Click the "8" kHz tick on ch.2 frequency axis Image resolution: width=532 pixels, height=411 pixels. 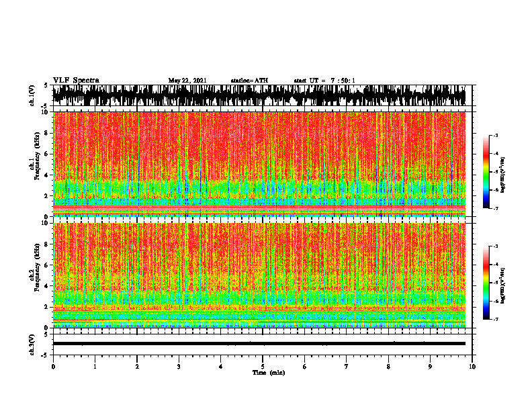tap(46, 244)
